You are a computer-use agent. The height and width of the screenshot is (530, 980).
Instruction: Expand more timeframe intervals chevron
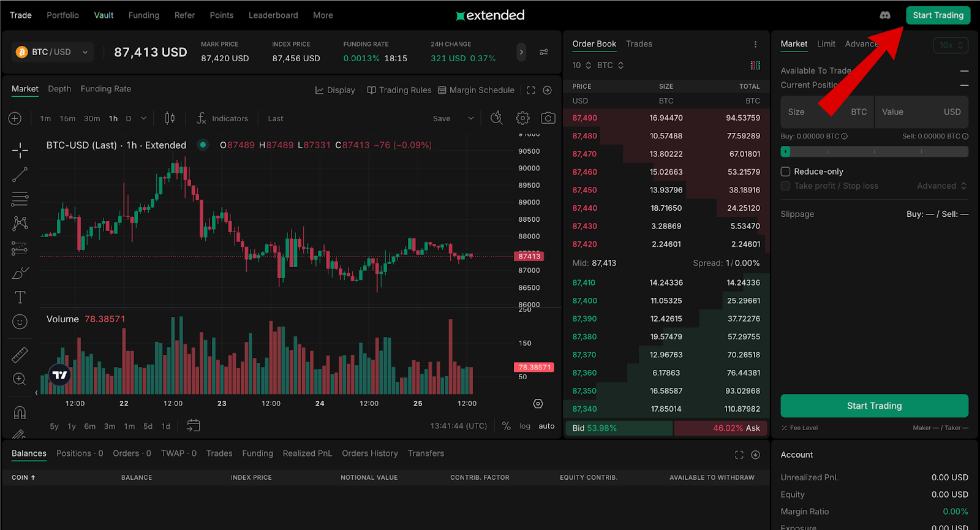pos(144,118)
